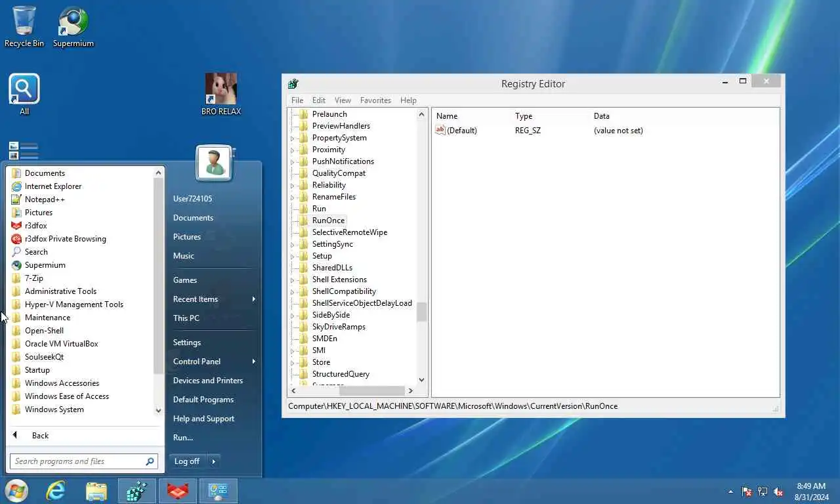Open This PC from Start menu
The height and width of the screenshot is (504, 840).
tap(186, 318)
